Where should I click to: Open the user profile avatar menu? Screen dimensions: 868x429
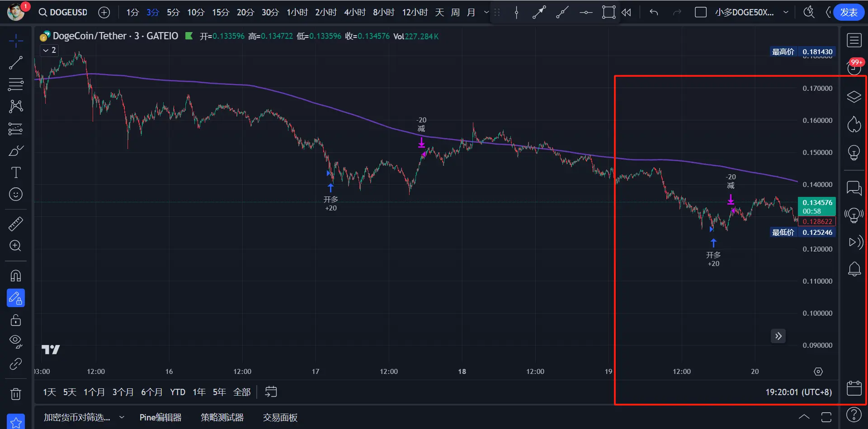pyautogui.click(x=16, y=12)
